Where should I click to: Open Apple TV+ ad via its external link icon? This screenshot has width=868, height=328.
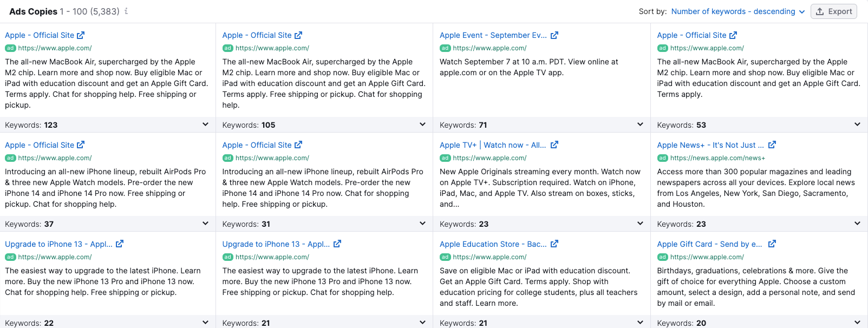(554, 145)
